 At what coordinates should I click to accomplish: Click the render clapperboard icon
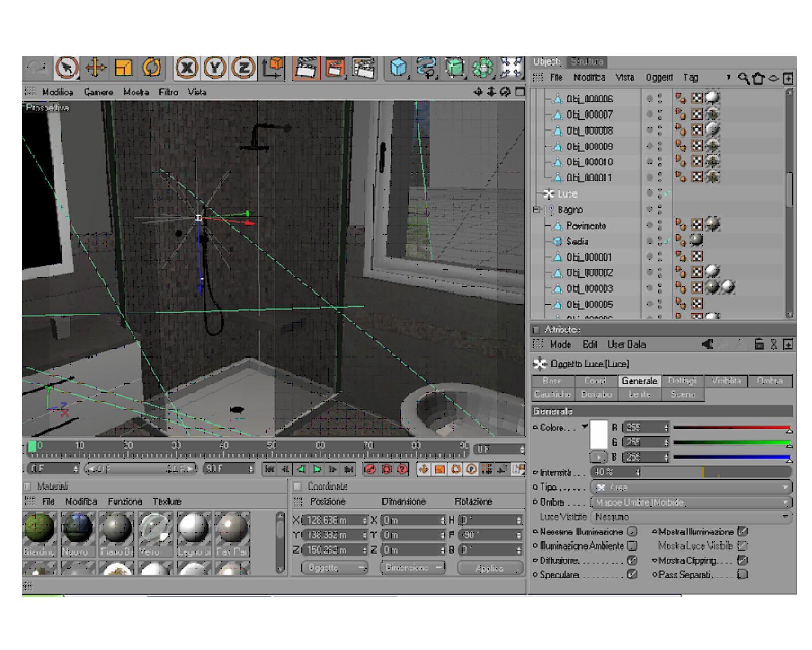coord(307,68)
